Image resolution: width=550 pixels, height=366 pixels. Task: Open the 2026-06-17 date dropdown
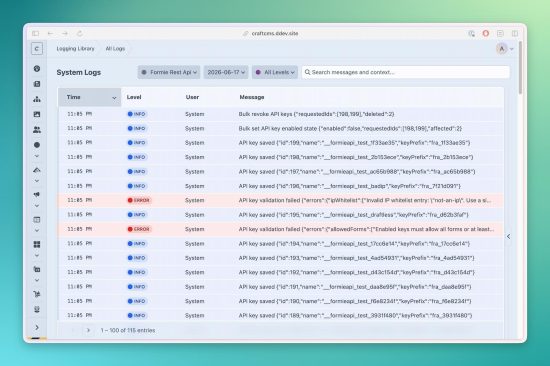click(226, 72)
